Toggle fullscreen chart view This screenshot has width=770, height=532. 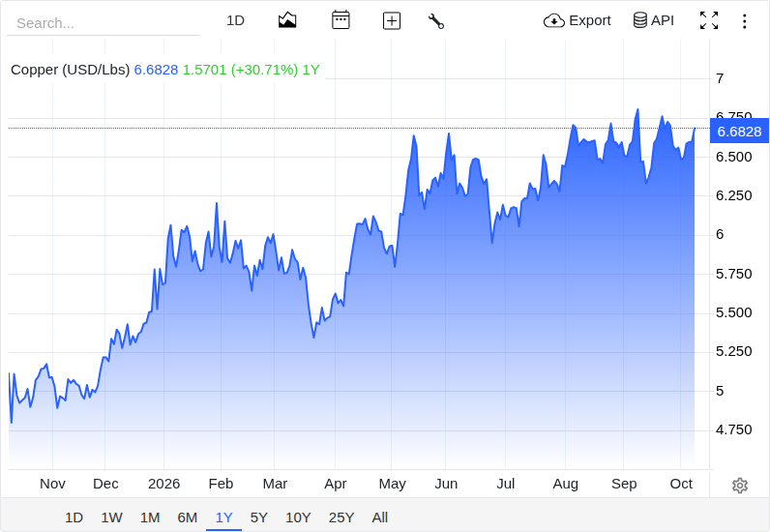coord(709,20)
